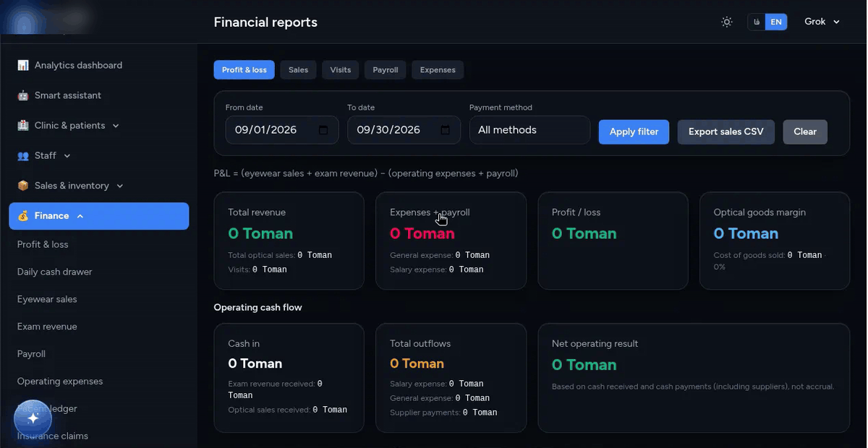Expand the Sales & inventory chevron
This screenshot has height=448, width=868.
[120, 186]
